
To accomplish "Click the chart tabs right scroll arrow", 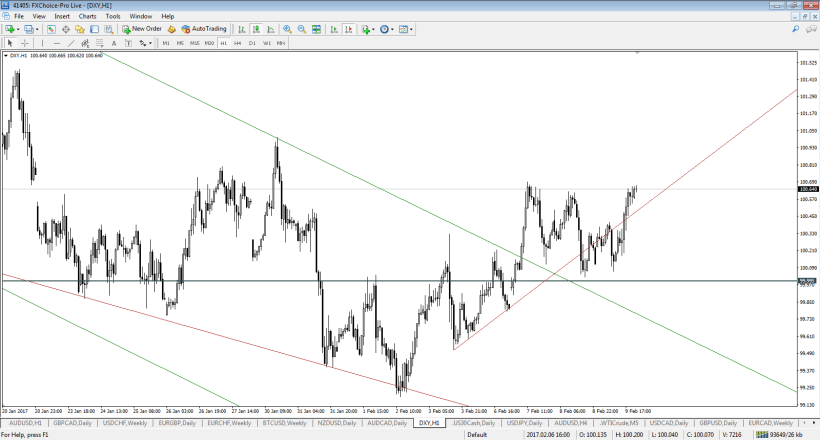I will pyautogui.click(x=813, y=423).
